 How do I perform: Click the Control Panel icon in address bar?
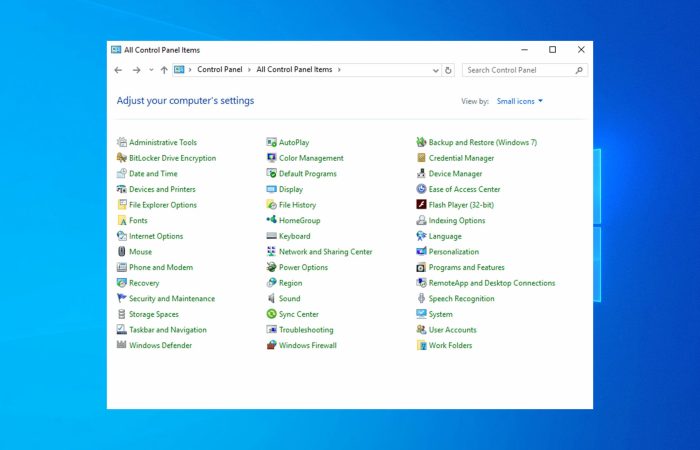[x=179, y=70]
